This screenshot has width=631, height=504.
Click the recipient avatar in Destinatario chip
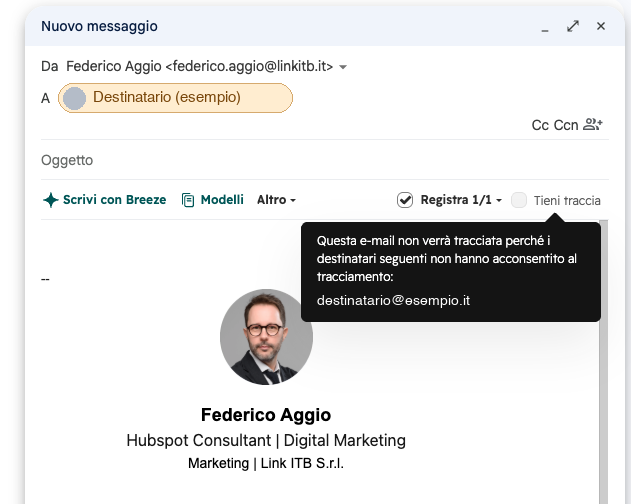[x=74, y=98]
